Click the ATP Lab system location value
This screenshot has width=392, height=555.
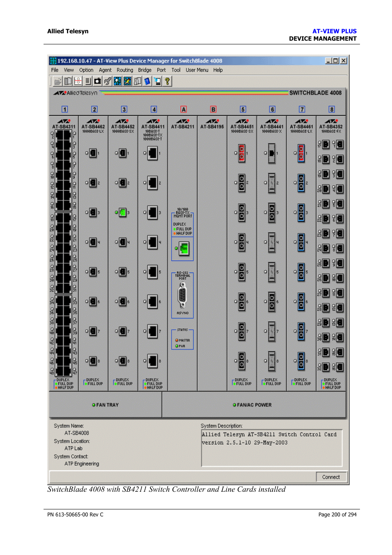[73, 448]
